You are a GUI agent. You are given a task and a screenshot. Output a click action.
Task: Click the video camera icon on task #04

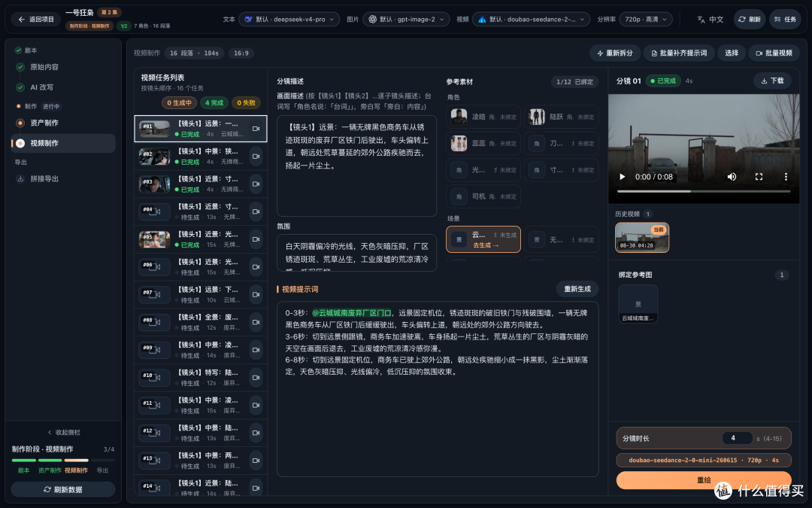point(256,211)
